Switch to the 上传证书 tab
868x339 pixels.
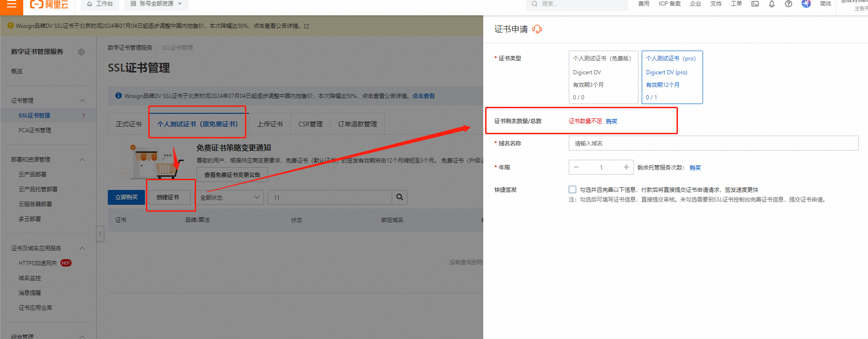coord(270,124)
